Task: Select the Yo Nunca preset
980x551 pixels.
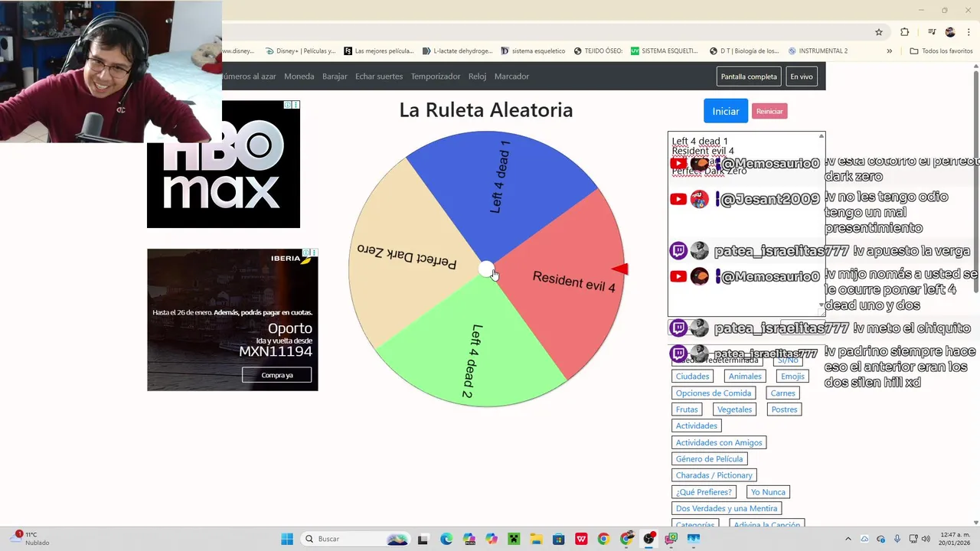Action: (x=768, y=492)
